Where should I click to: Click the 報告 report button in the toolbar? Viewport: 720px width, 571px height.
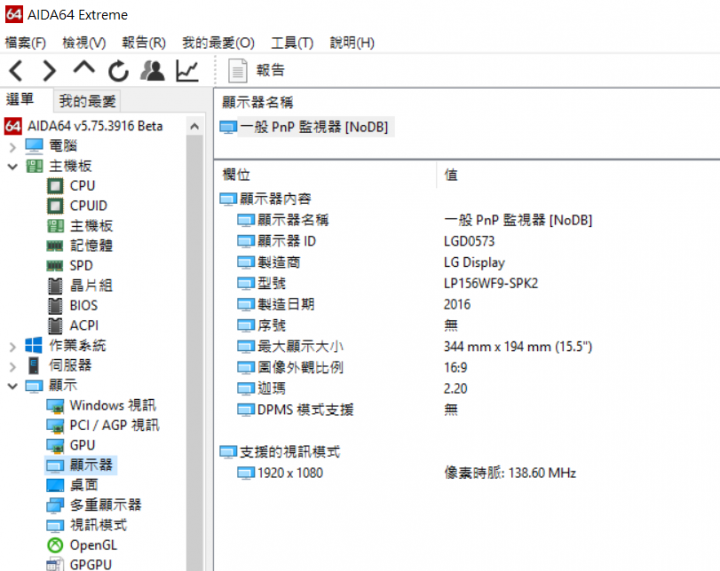(257, 71)
